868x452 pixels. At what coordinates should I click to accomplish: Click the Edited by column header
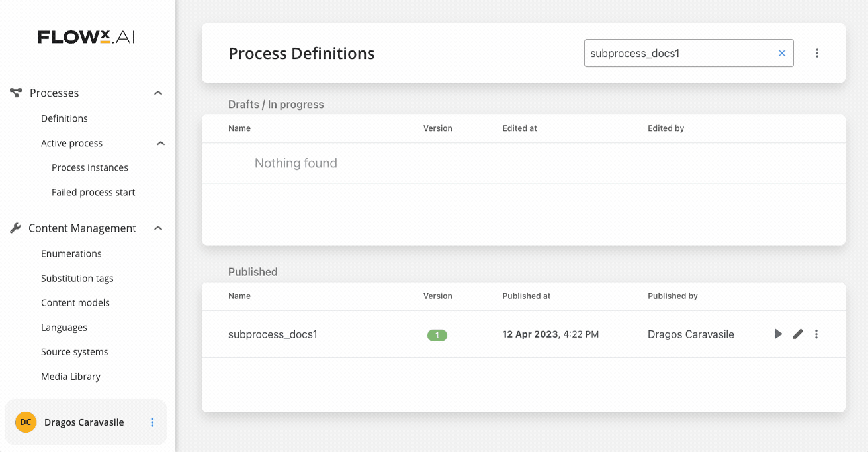pyautogui.click(x=666, y=128)
